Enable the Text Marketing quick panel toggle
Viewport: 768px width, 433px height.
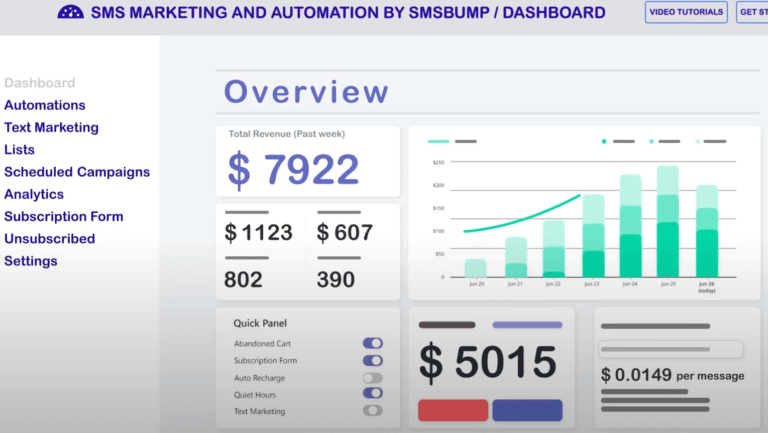373,410
